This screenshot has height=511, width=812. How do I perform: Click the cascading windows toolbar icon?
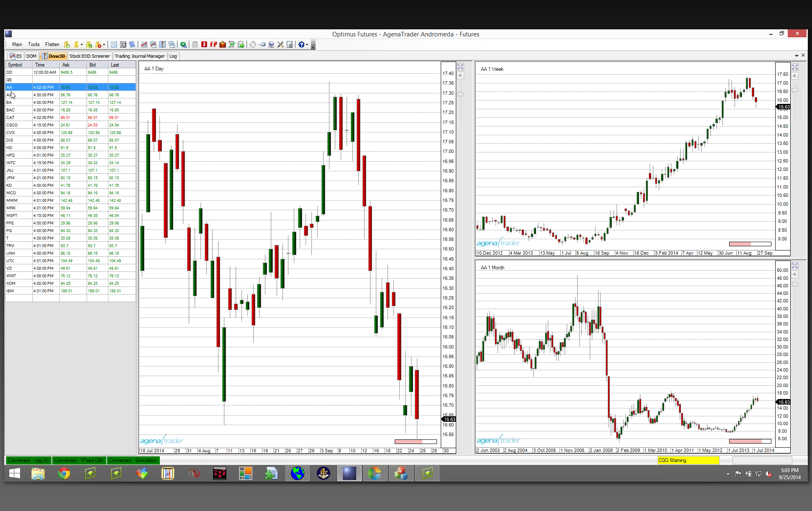tap(172, 44)
